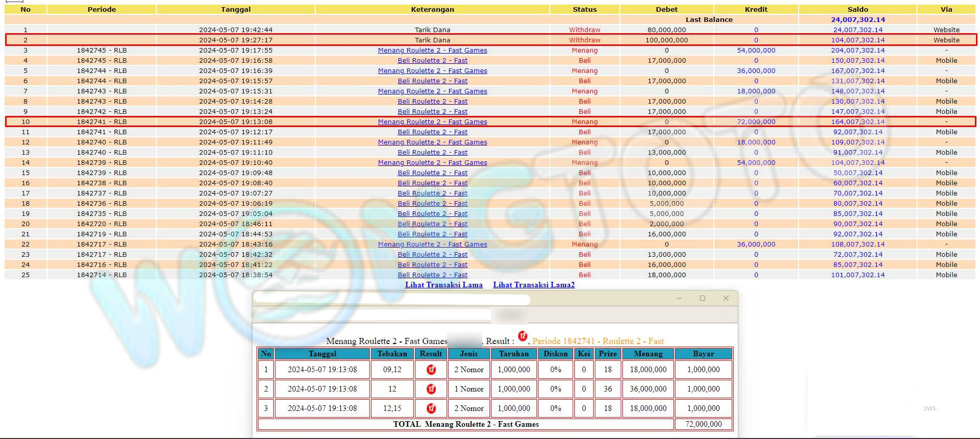
Task: Click the red result ball beside Result label
Action: (522, 336)
